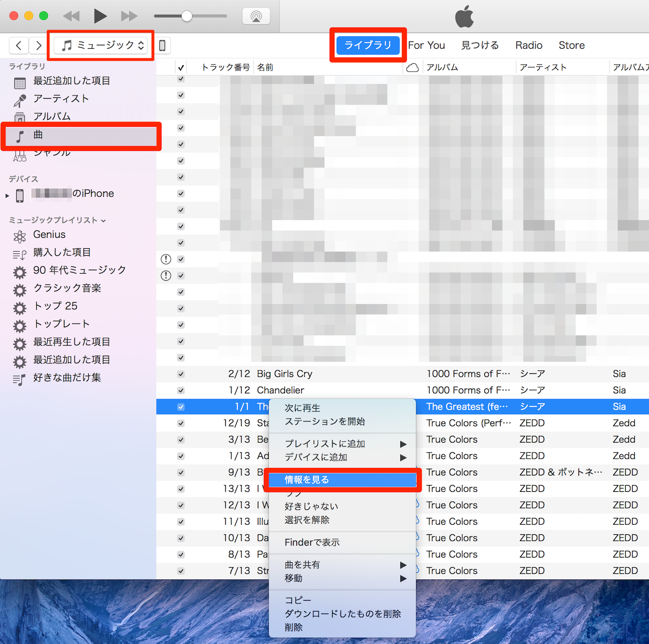Choose ダウンロードしたものを削除 from the context menu
649x644 pixels.
click(x=342, y=614)
